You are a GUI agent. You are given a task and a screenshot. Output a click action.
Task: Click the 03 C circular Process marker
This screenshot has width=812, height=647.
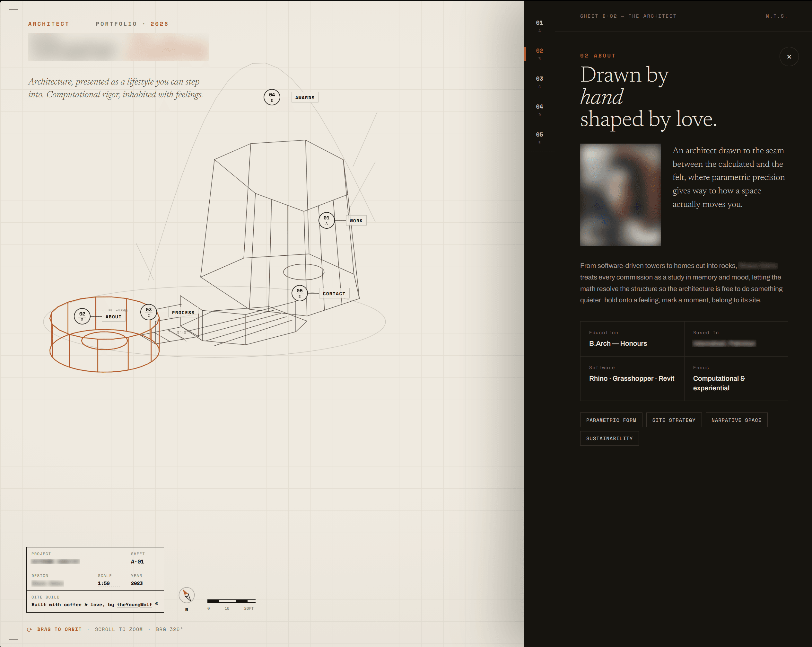click(148, 312)
